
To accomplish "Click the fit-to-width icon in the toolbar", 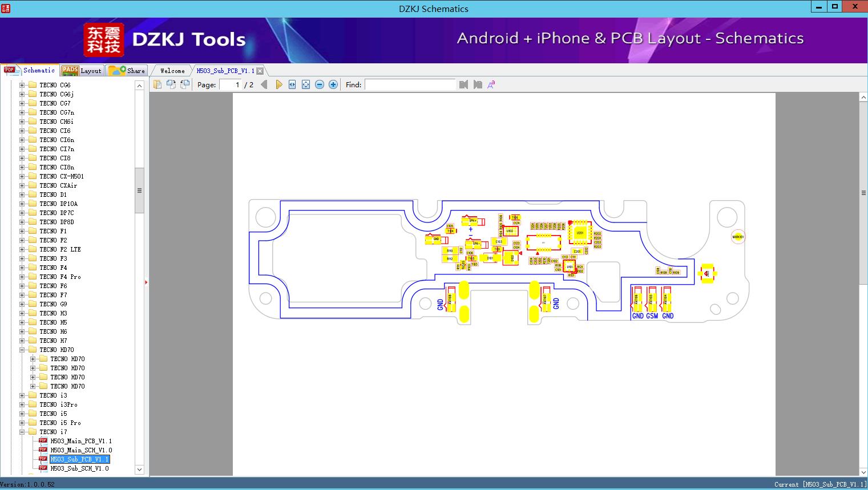I will click(x=292, y=84).
